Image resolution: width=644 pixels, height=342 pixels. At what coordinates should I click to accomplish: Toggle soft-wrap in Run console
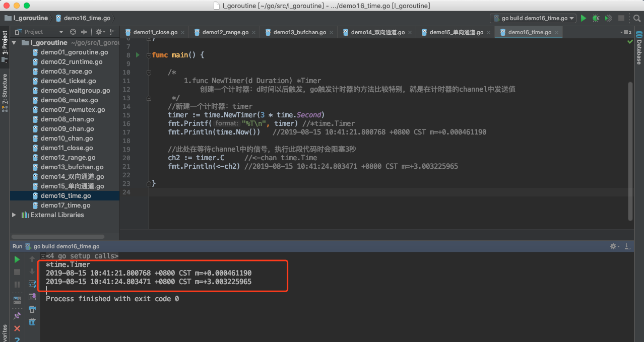point(32,284)
